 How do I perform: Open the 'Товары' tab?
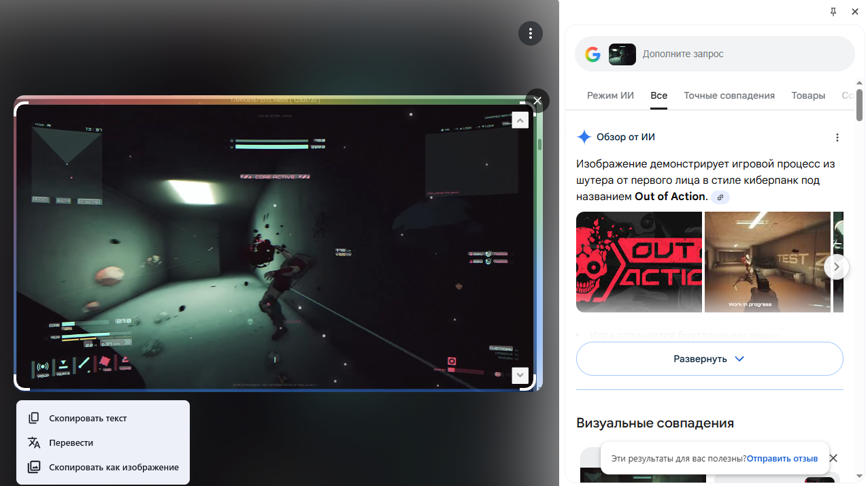coord(808,95)
